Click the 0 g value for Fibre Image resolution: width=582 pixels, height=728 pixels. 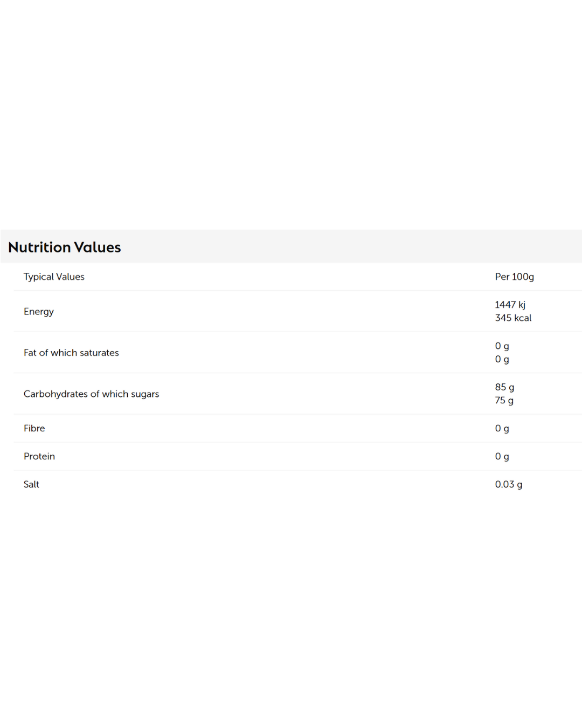coord(502,428)
